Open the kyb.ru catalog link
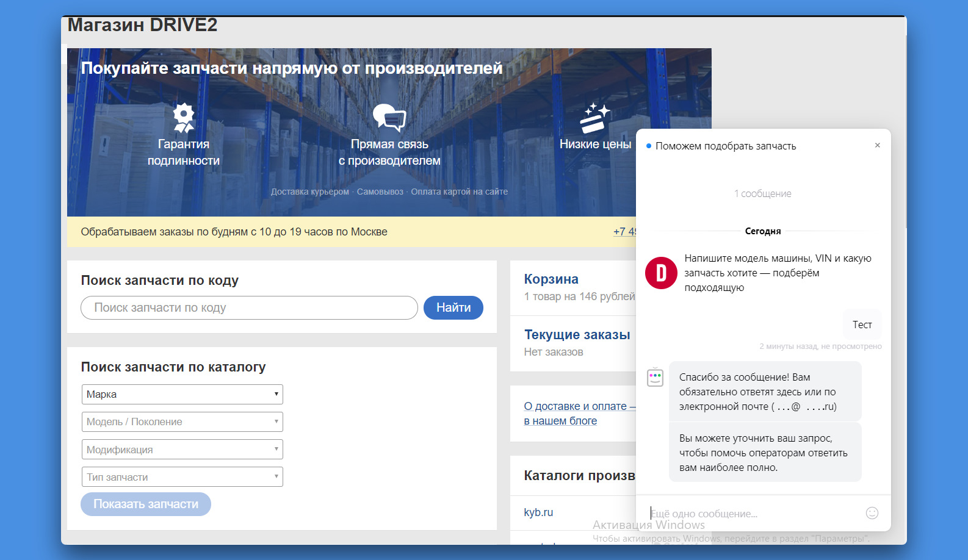 tap(538, 512)
